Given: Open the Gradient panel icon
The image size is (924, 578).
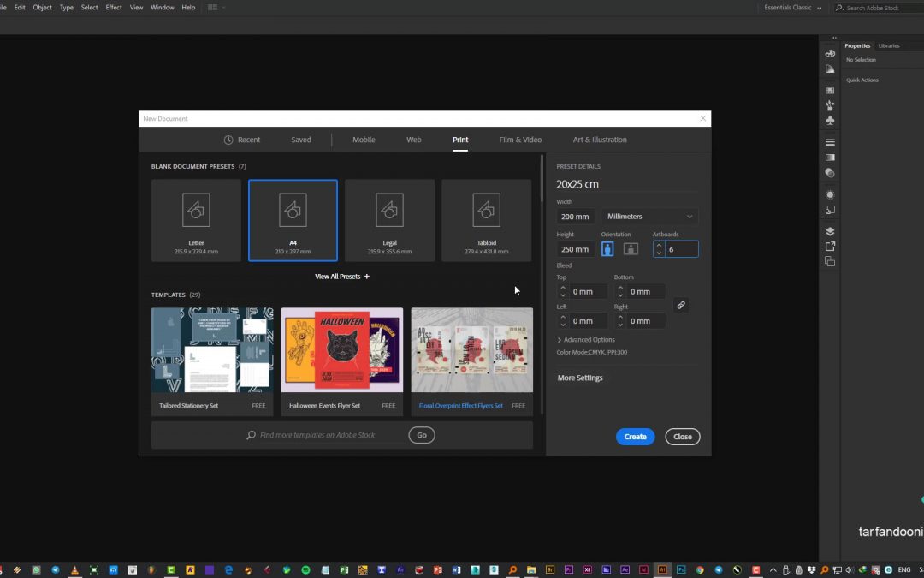Looking at the screenshot, I should 830,158.
